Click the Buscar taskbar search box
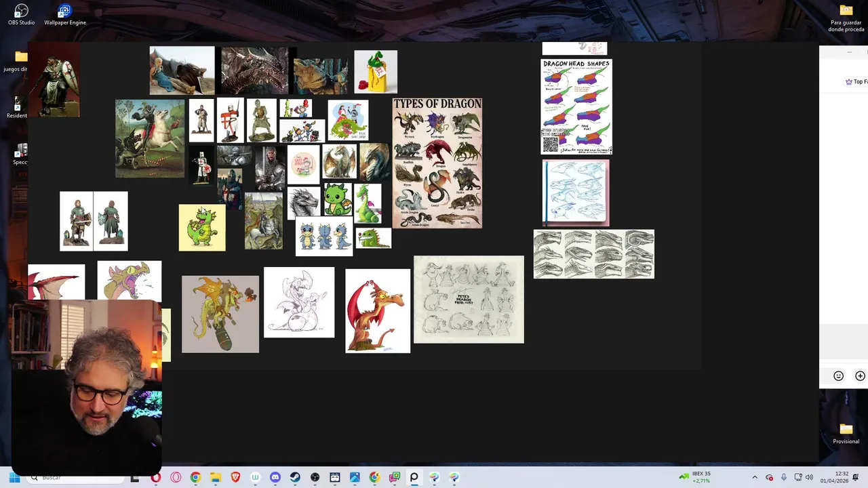This screenshot has height=488, width=868. [x=75, y=477]
